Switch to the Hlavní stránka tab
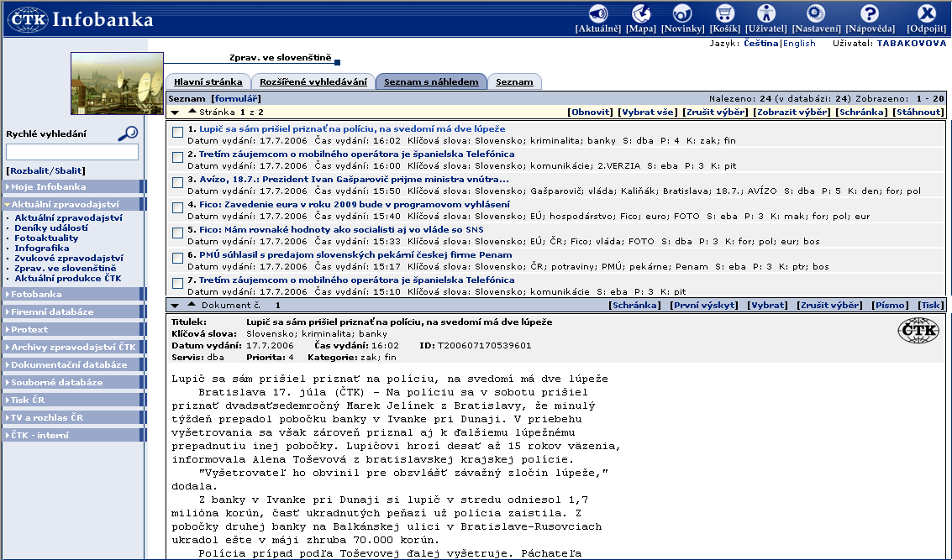The height and width of the screenshot is (560, 952). click(x=208, y=82)
